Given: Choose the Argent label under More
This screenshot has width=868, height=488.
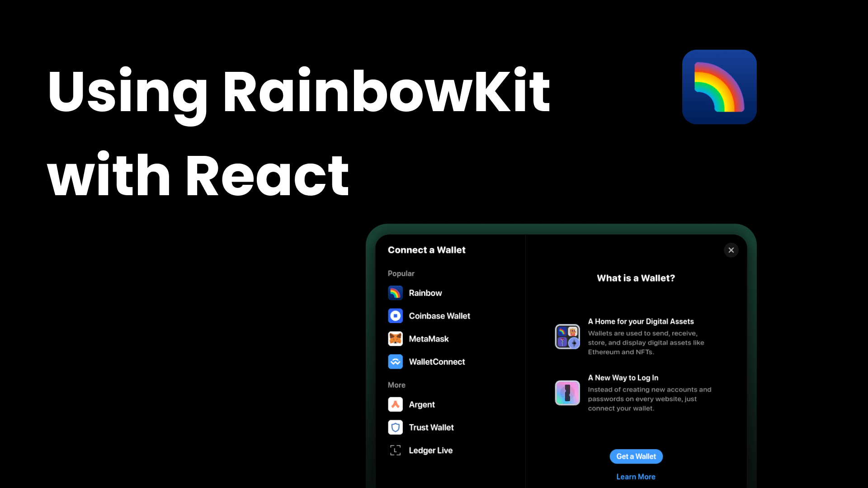Looking at the screenshot, I should [421, 404].
